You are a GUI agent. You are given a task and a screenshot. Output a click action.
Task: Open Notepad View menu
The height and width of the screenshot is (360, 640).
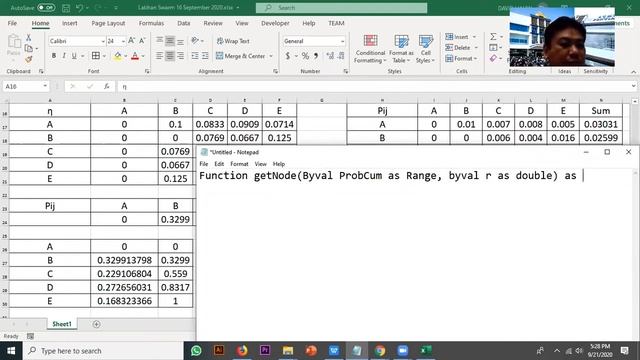(260, 164)
